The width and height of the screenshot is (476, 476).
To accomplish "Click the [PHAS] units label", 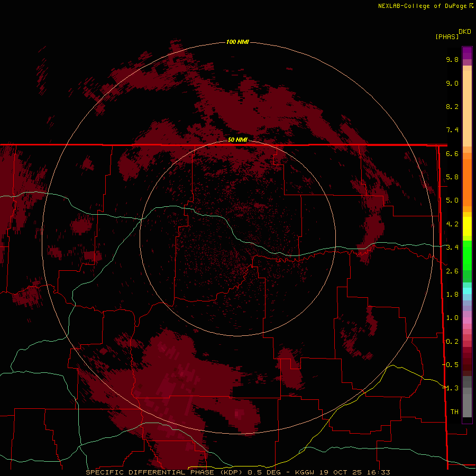I will click(x=447, y=36).
